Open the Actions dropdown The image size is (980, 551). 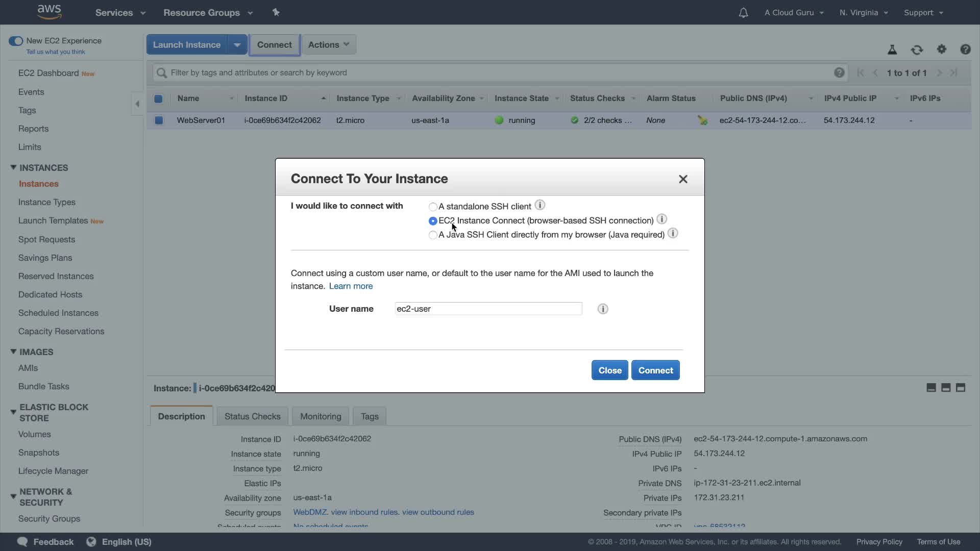click(329, 45)
